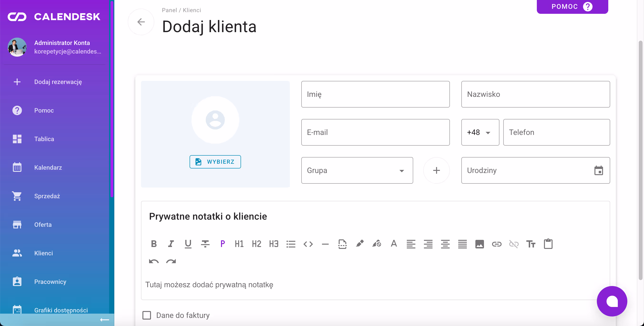Select the underline formatting icon
644x326 pixels.
click(x=188, y=244)
